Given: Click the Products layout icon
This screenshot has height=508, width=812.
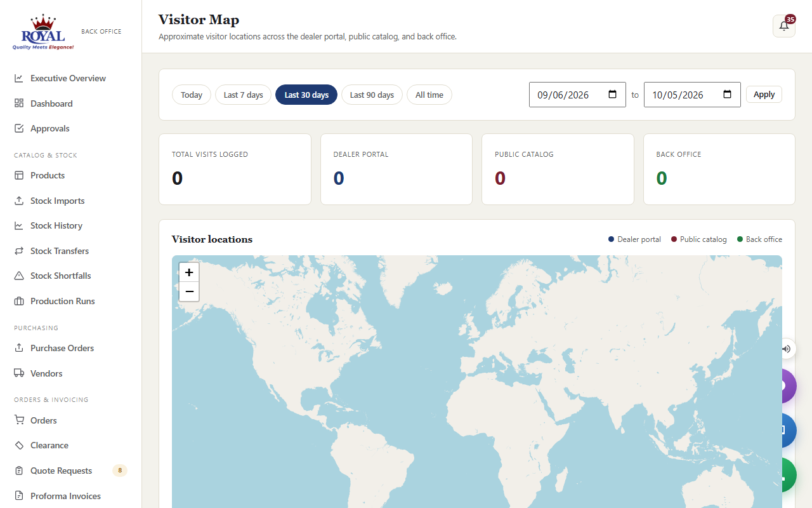Looking at the screenshot, I should click(x=19, y=175).
